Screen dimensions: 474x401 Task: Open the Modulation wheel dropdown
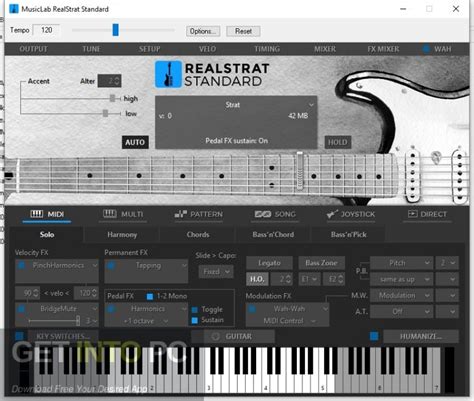[402, 295]
